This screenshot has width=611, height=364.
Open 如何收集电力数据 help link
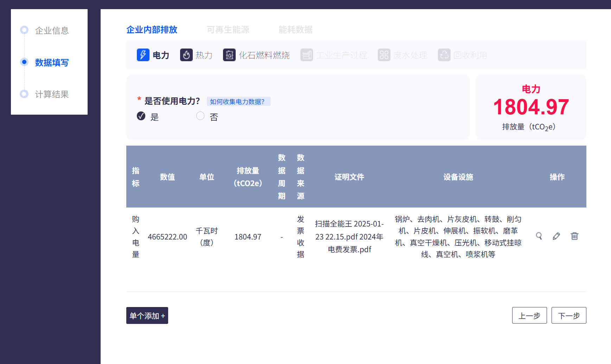[238, 102]
